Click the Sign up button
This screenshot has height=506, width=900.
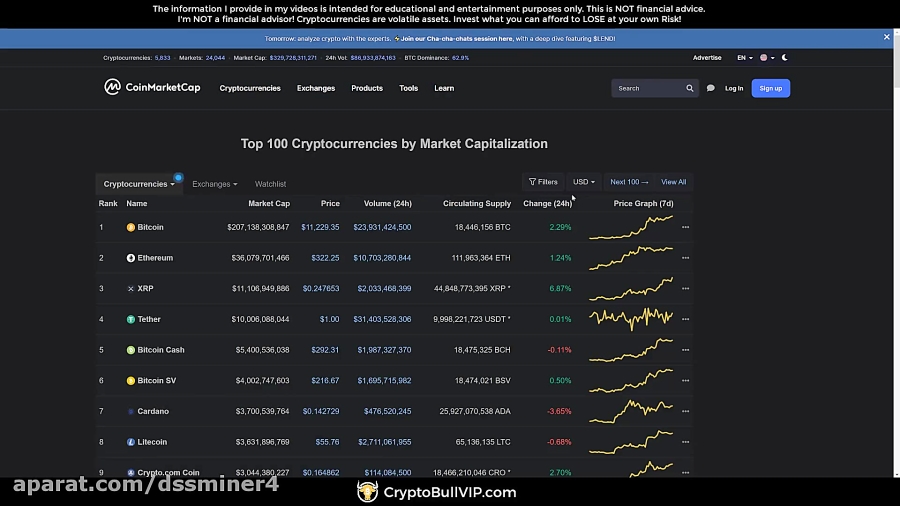770,88
